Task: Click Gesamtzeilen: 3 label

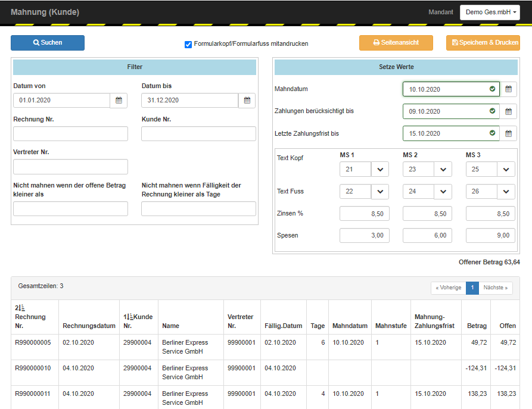Action: point(41,286)
